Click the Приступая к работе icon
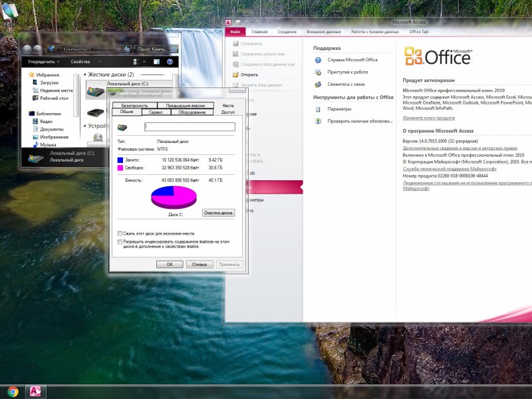Viewport: 532px width, 399px height. (x=318, y=72)
